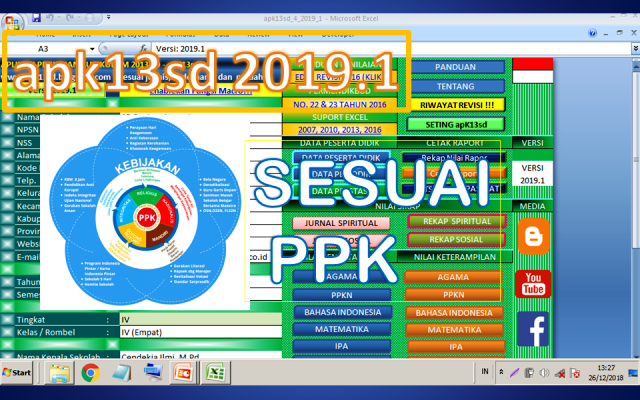640x400 pixels.
Task: Click the fx insert function icon
Action: [143, 49]
